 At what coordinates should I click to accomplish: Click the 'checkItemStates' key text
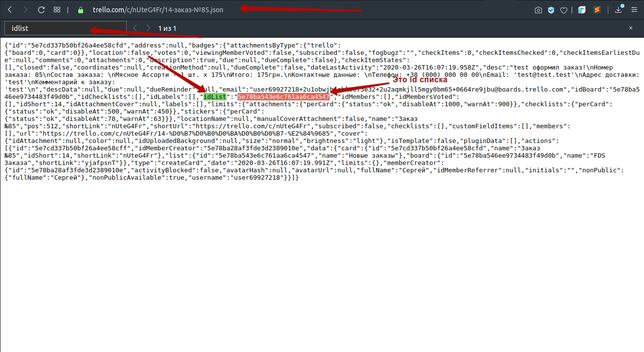[377, 60]
